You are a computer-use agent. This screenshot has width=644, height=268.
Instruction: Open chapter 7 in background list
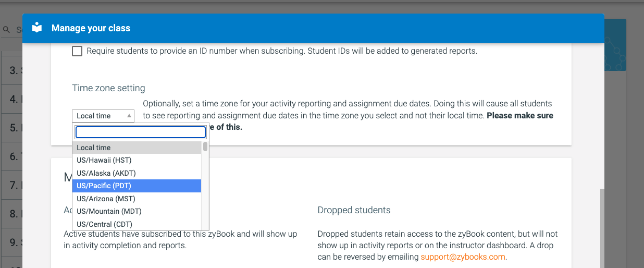(11, 185)
